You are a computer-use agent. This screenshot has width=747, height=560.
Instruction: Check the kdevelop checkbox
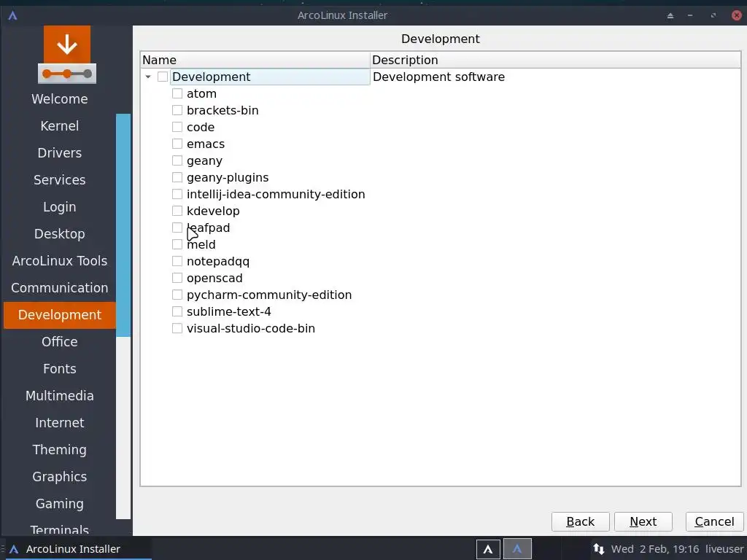point(177,211)
